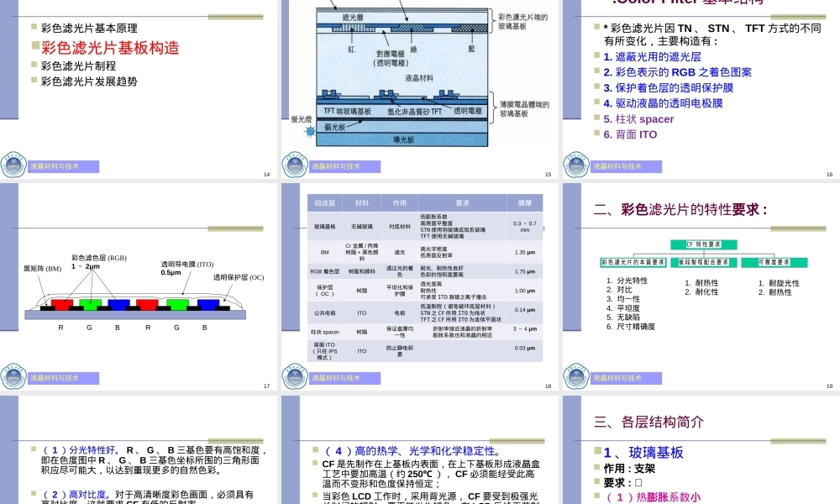Viewport: 840px width, 504px height.
Task: Open slide 19 thumbnail titled 彩色滤光片的特性要求
Action: coord(701,286)
